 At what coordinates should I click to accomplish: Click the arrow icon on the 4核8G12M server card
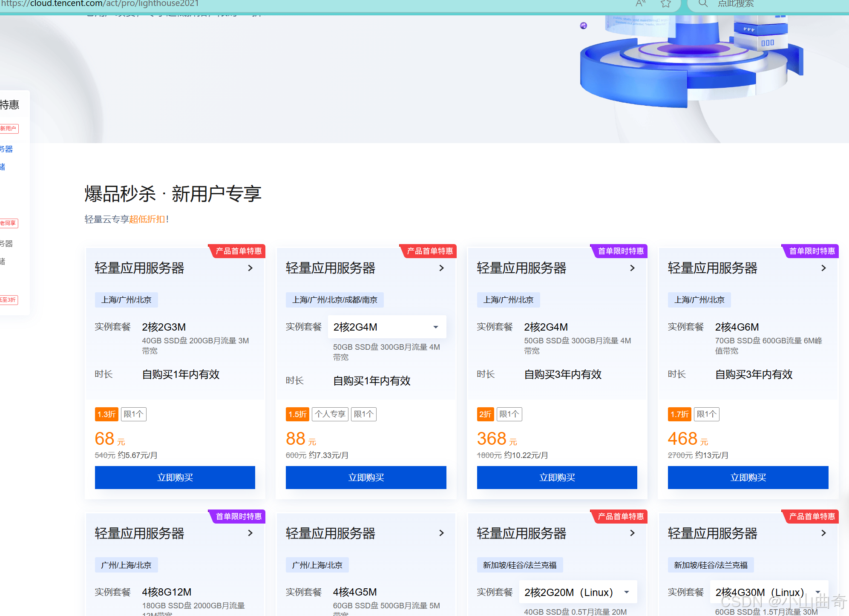pyautogui.click(x=250, y=533)
